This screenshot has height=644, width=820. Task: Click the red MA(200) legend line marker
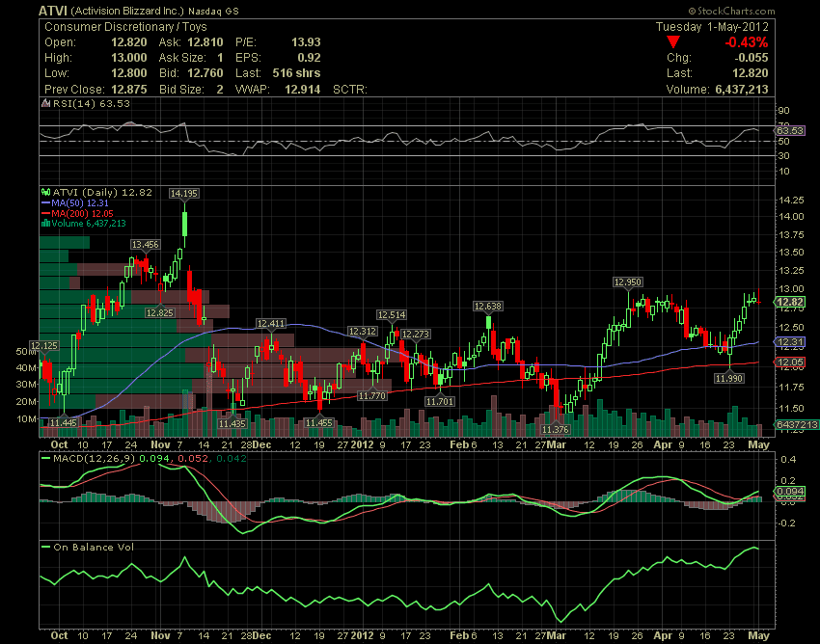point(46,213)
